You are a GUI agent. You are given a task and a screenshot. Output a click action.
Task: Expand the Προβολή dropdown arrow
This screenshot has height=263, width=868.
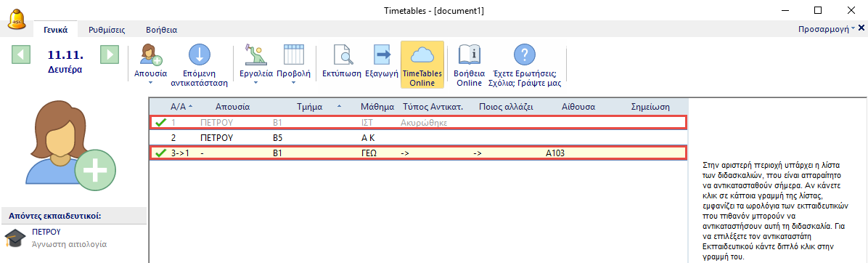click(x=294, y=83)
